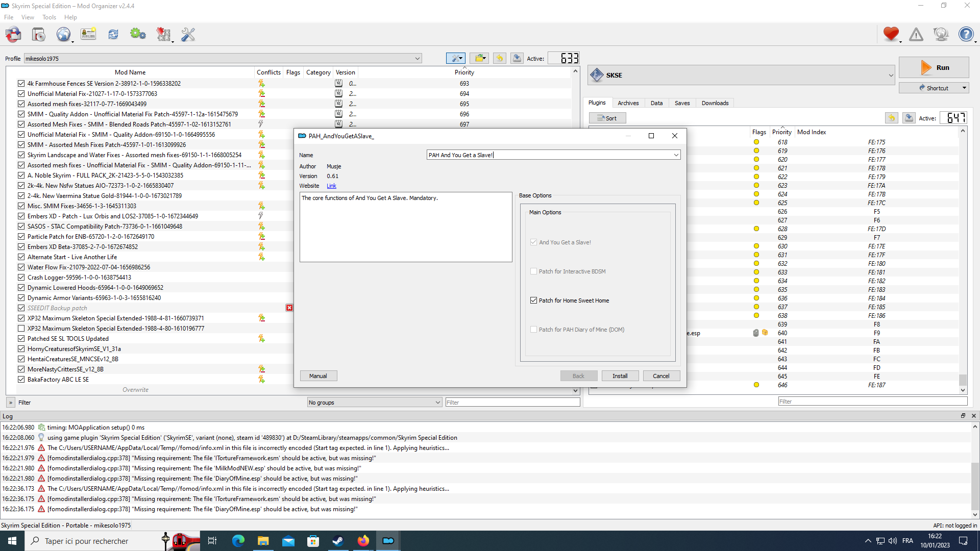This screenshot has height=551, width=980.
Task: Open the File menu
Action: pyautogui.click(x=9, y=17)
